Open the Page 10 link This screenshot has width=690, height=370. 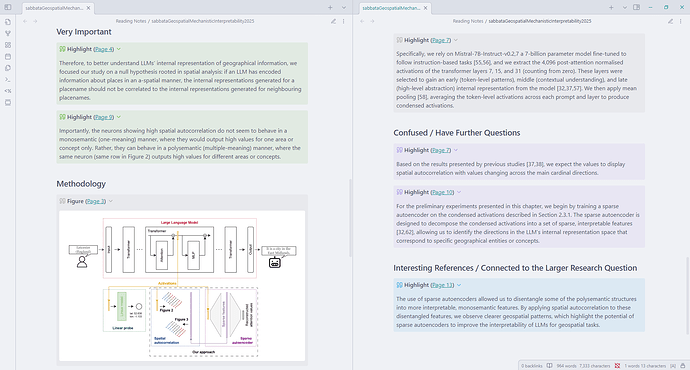[442, 192]
